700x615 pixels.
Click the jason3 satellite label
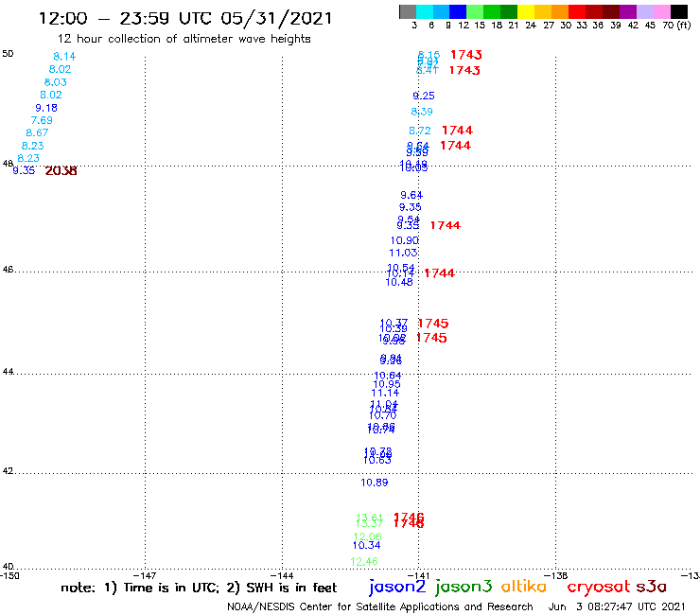coord(464,588)
